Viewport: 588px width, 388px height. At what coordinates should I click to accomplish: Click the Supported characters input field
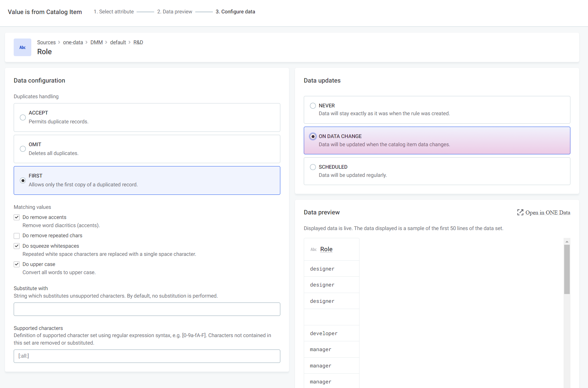(147, 356)
